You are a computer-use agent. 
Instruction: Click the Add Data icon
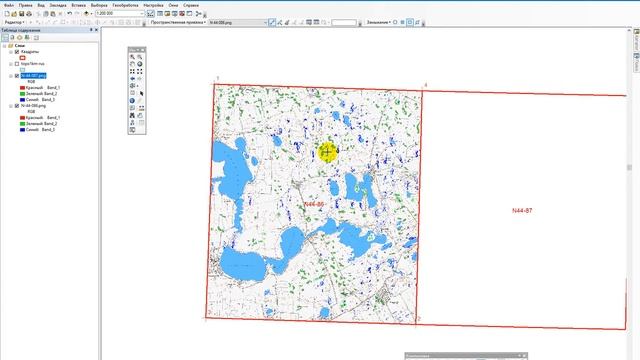86,13
